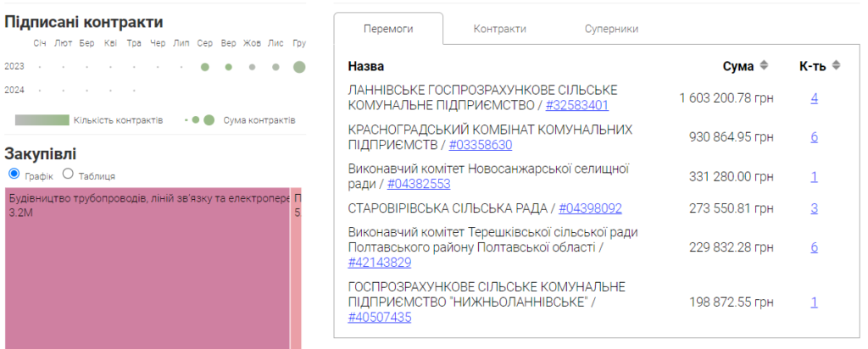
Task: Open contract count 6 for Терешківська рада
Action: (x=814, y=247)
